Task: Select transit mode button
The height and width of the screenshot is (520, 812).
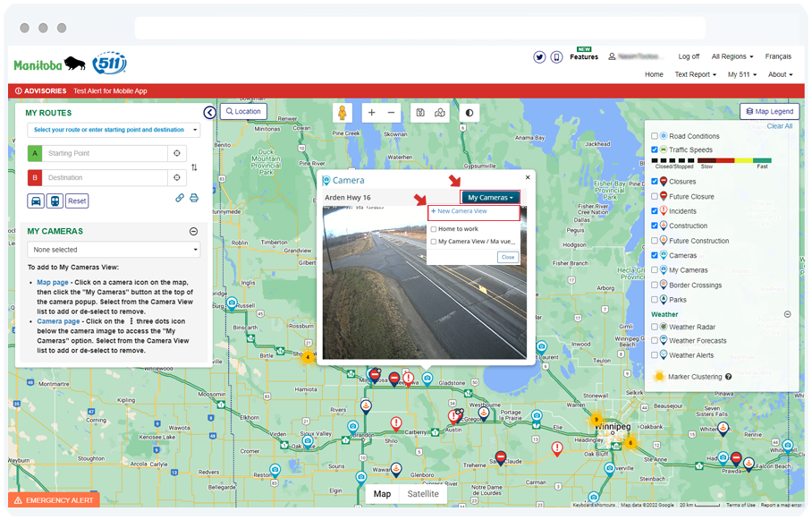Action: (55, 201)
